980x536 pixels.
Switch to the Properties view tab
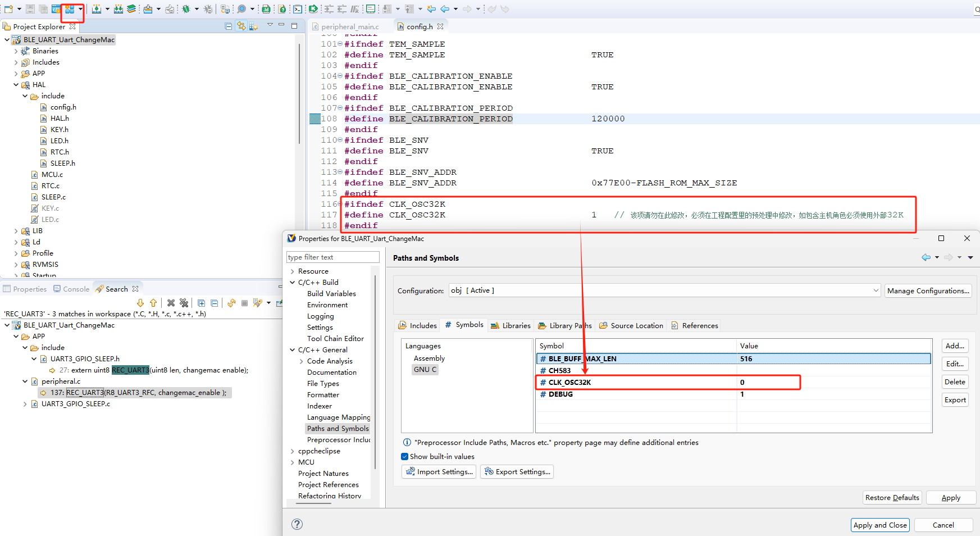[25, 289]
